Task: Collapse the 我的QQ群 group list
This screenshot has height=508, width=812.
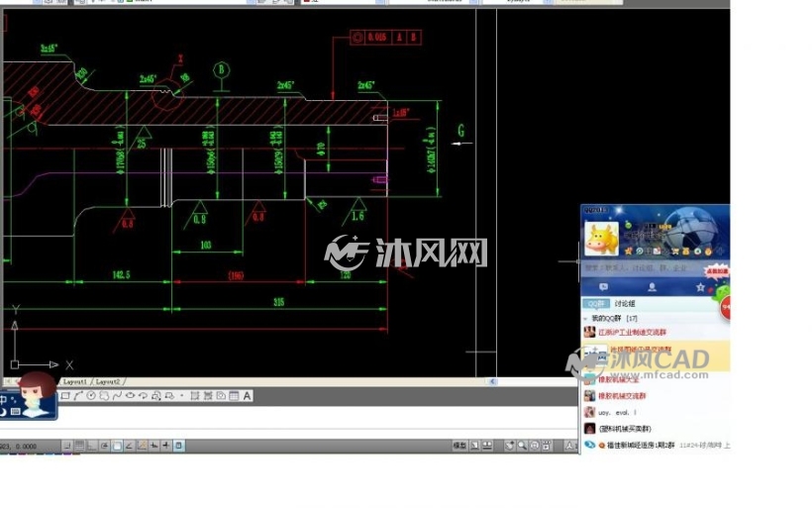Action: point(585,319)
